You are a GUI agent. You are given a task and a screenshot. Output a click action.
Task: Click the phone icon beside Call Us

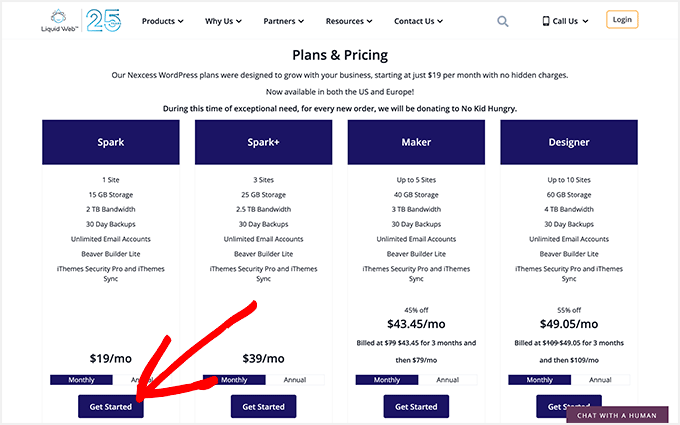pyautogui.click(x=546, y=20)
